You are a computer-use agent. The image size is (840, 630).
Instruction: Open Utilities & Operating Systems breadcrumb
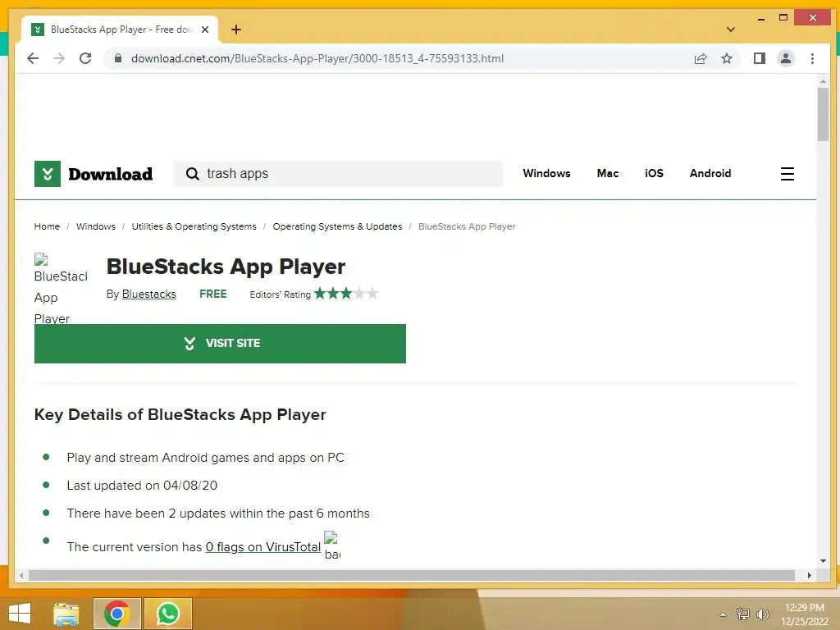[194, 226]
